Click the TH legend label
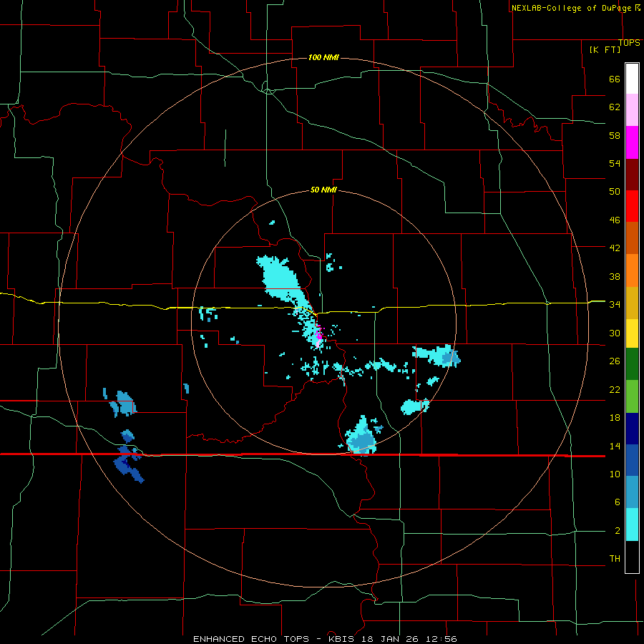 click(615, 559)
